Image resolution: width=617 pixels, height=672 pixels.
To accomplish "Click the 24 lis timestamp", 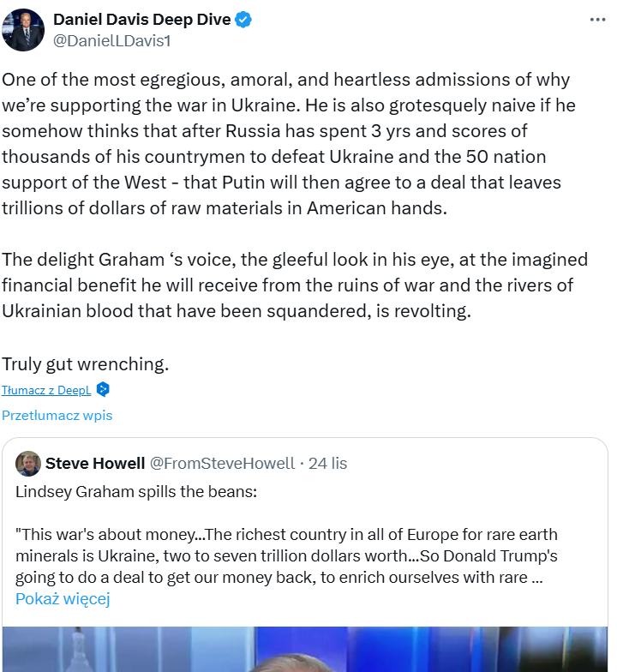I will 328,464.
